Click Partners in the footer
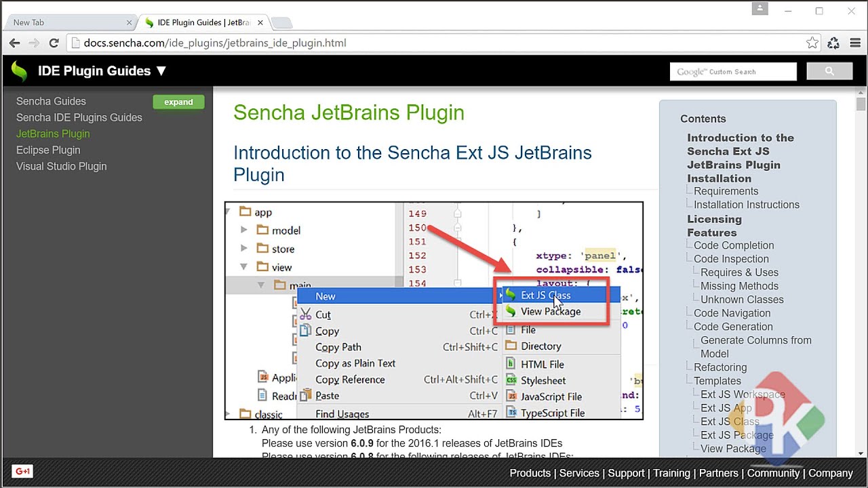Viewport: 868px width, 488px height. (719, 473)
